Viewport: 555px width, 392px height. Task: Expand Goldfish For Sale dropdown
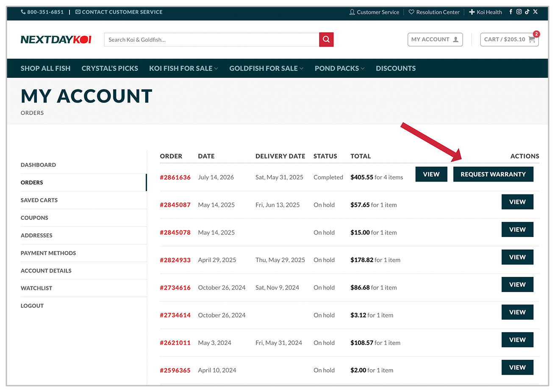click(266, 68)
